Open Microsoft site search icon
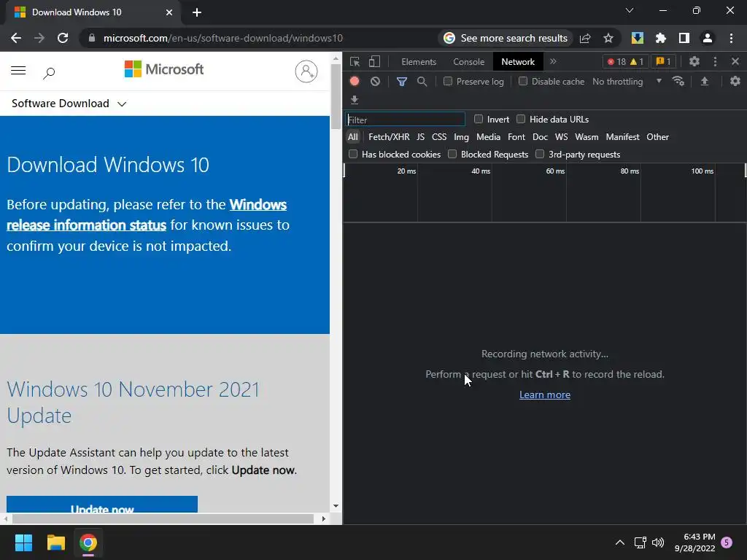The height and width of the screenshot is (560, 747). 49,73
